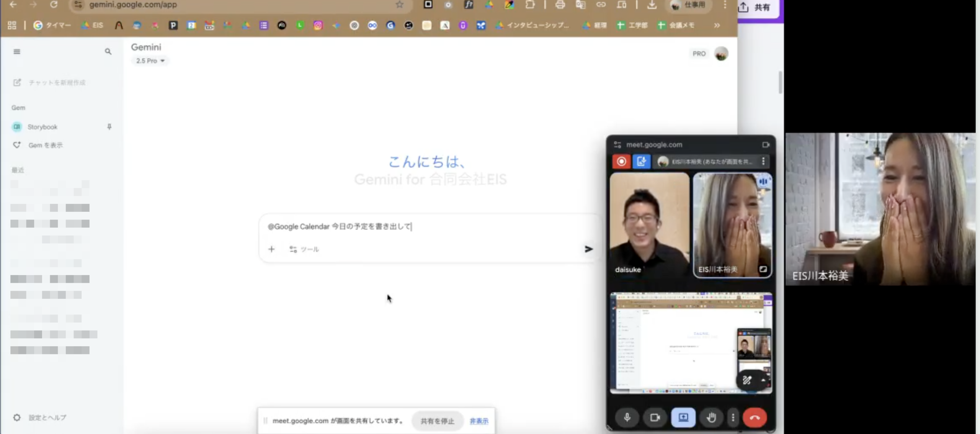Expand the 2.5 Pro model dropdown

pos(150,61)
